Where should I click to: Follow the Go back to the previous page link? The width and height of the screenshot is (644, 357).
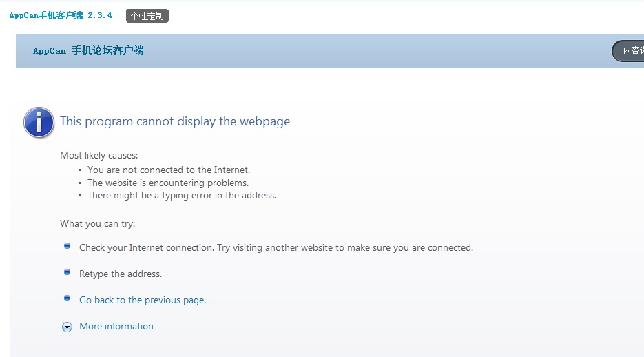143,300
